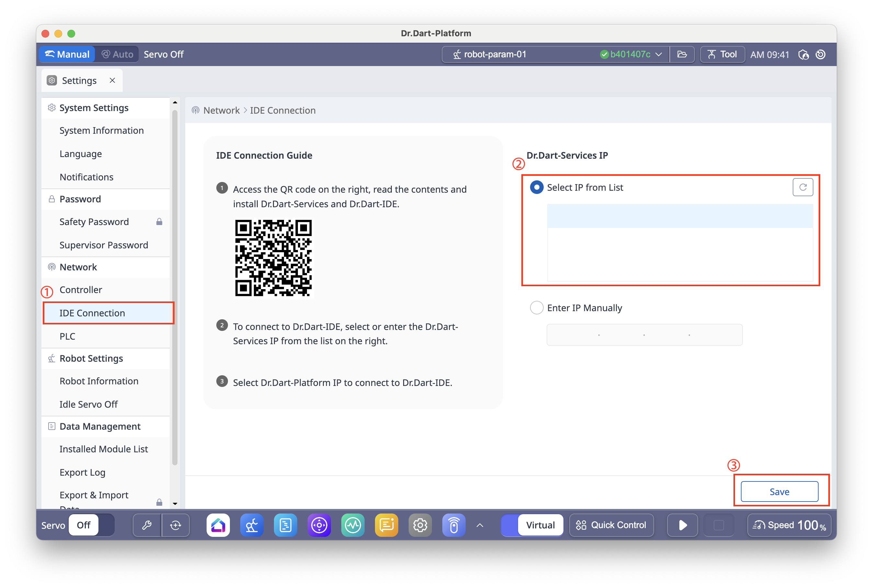
Task: Select the Enter IP Manually radio
Action: [x=537, y=308]
